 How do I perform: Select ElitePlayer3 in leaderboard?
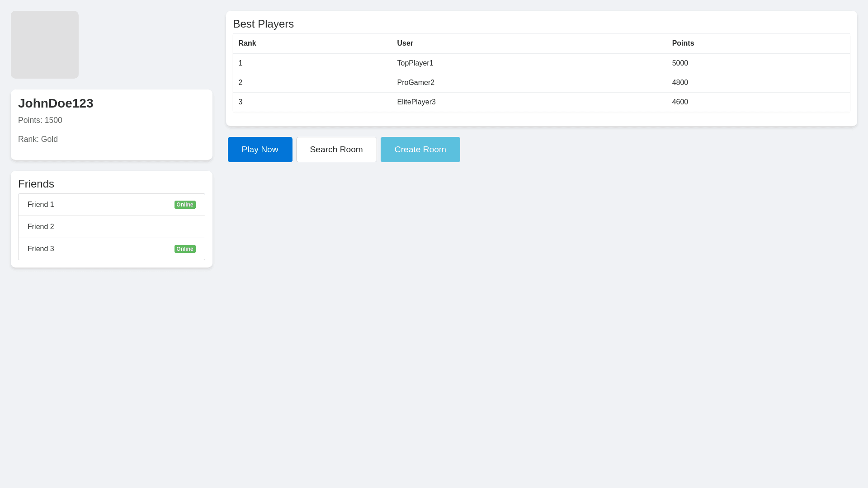point(416,102)
